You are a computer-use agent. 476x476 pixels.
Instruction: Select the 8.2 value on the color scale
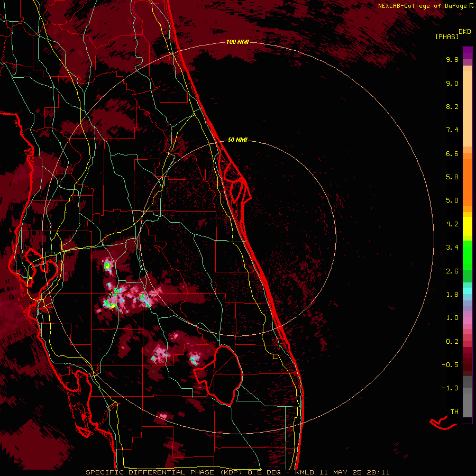point(452,106)
